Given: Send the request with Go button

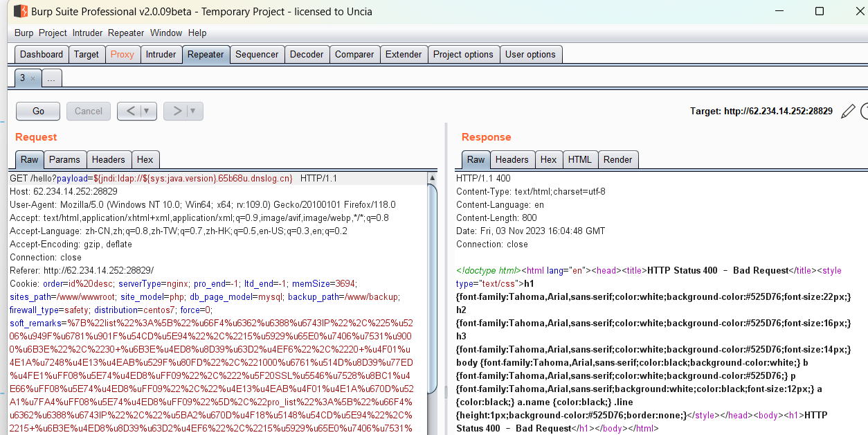Looking at the screenshot, I should [x=38, y=111].
